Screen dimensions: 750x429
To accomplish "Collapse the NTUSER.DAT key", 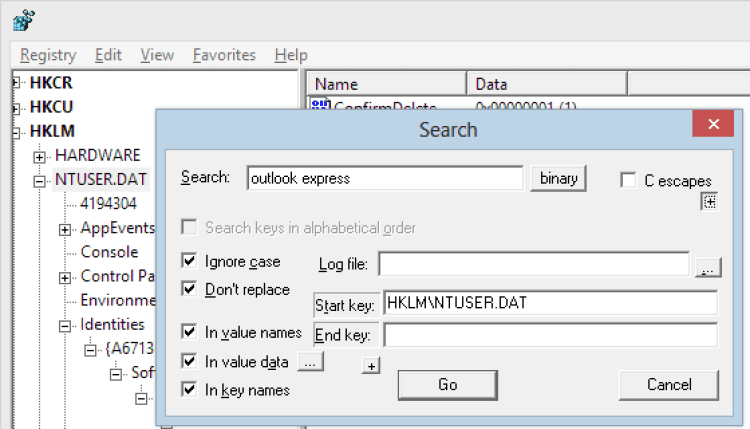I will pos(40,181).
